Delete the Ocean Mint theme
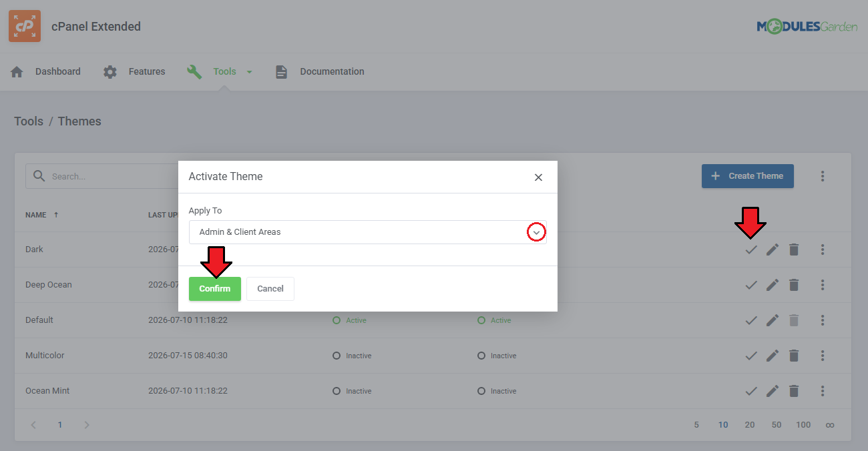The image size is (868, 451). (x=794, y=391)
